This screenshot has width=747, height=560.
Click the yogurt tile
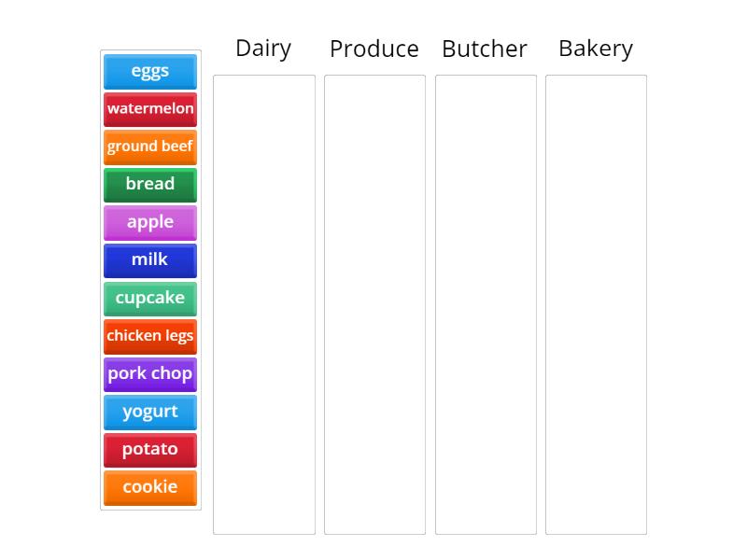click(x=149, y=412)
